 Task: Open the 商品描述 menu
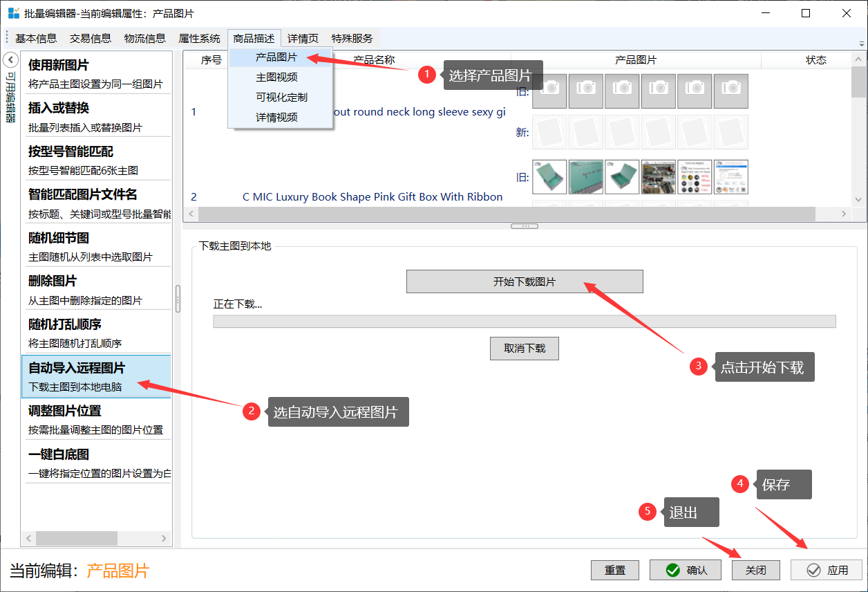tap(254, 39)
